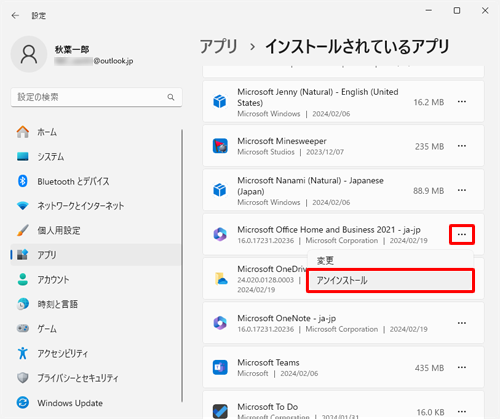Viewport: 500px width, 419px height.
Task: Click the Office Home and Business icon
Action: point(220,234)
